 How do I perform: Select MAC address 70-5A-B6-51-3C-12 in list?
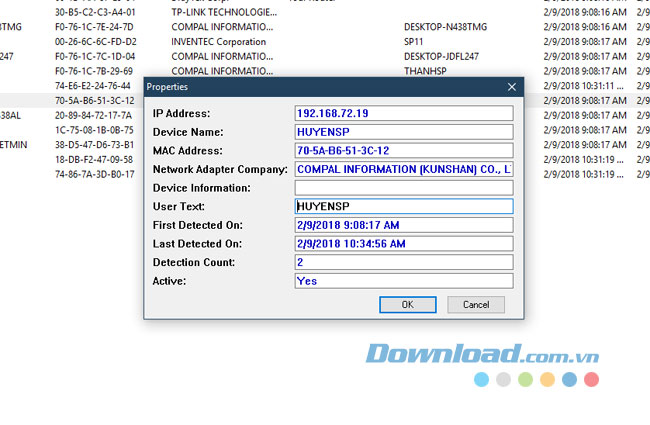(95, 101)
